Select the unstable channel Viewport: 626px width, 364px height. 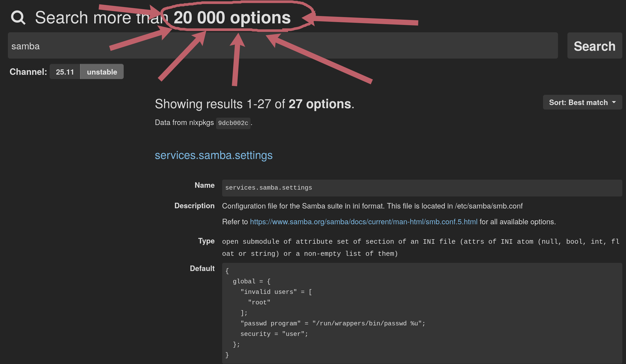[x=102, y=72]
